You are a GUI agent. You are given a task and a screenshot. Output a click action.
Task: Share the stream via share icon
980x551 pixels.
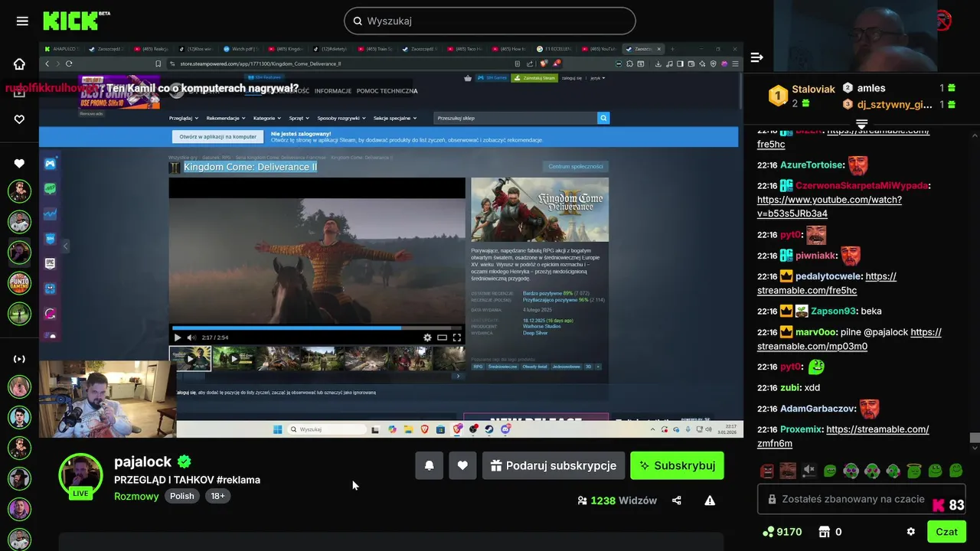[677, 500]
